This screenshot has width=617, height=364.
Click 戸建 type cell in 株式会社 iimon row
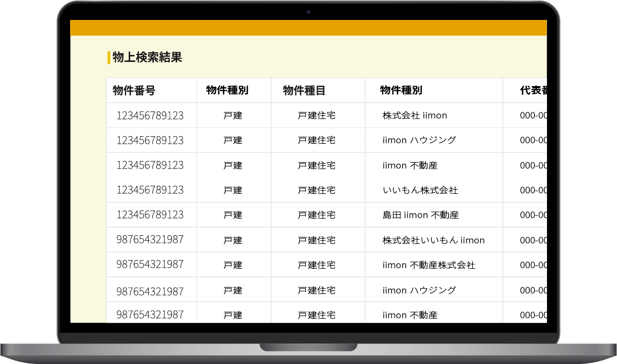(x=233, y=115)
